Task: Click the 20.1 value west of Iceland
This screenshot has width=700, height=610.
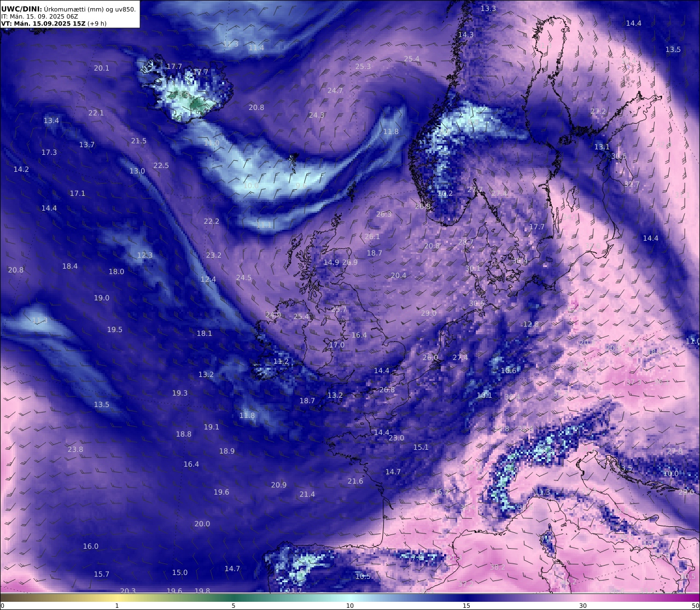Action: coord(102,68)
